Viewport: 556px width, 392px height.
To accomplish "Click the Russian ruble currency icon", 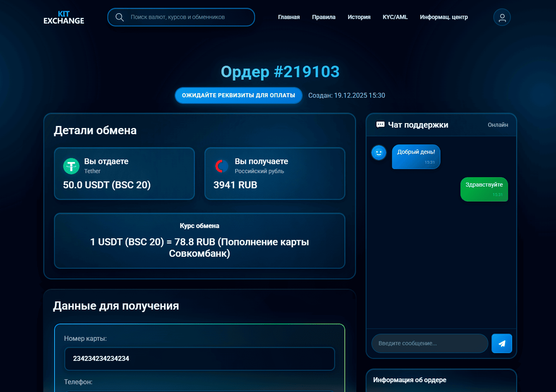I will click(x=222, y=166).
